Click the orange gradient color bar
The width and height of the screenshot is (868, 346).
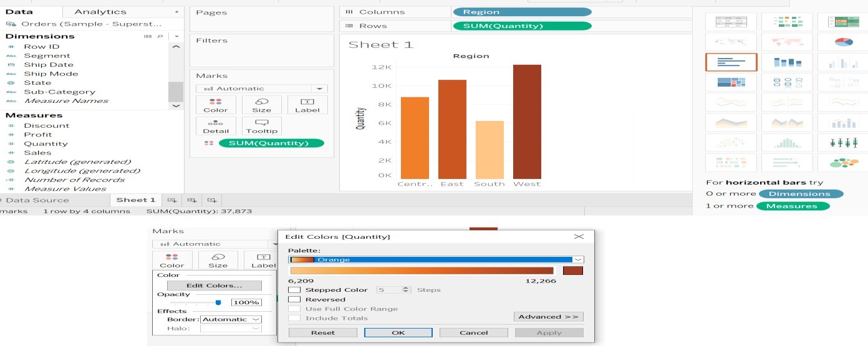[x=422, y=271]
